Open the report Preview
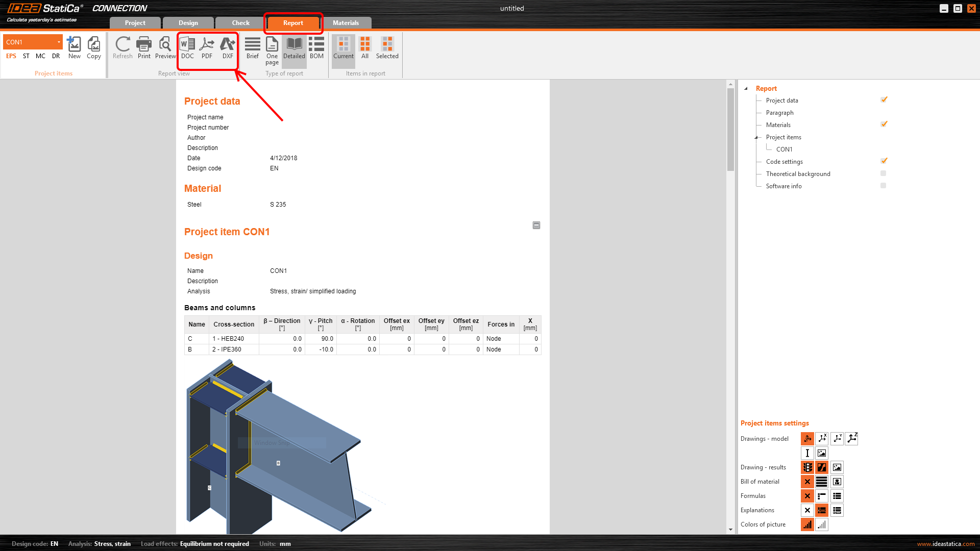The width and height of the screenshot is (980, 551). coord(165,48)
